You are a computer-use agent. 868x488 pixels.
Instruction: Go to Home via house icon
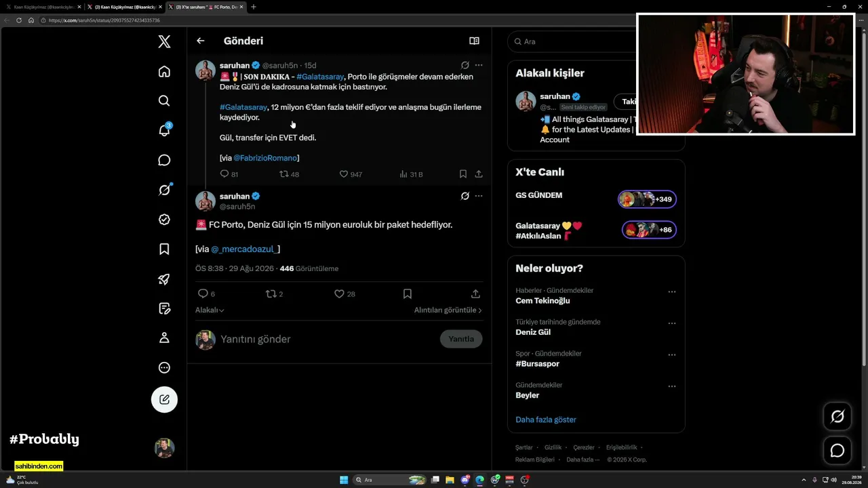tap(164, 71)
